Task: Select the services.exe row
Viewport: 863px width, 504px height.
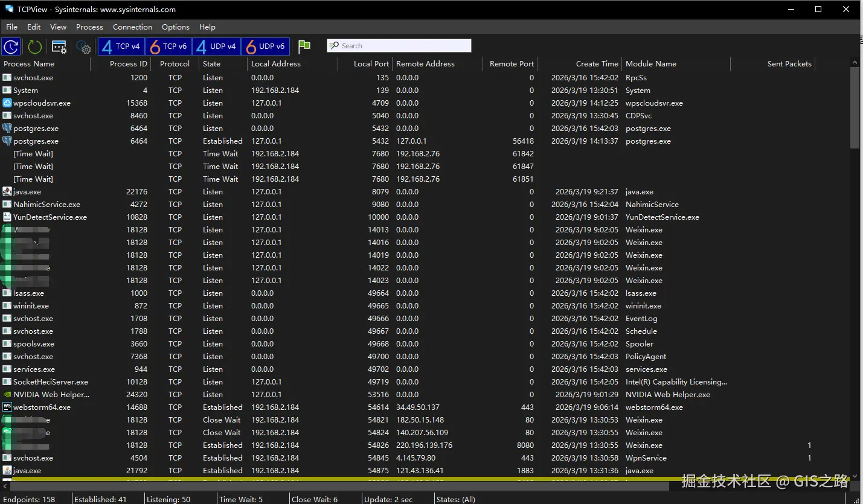Action: 425,369
